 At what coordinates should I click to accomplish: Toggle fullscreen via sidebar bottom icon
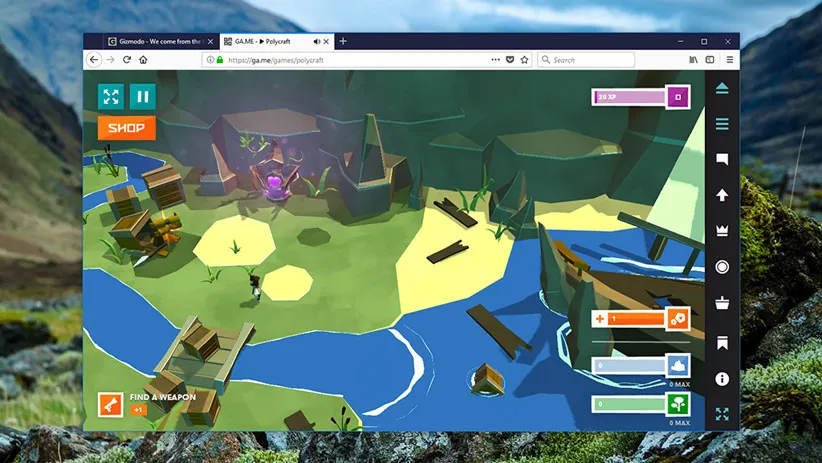[x=722, y=414]
